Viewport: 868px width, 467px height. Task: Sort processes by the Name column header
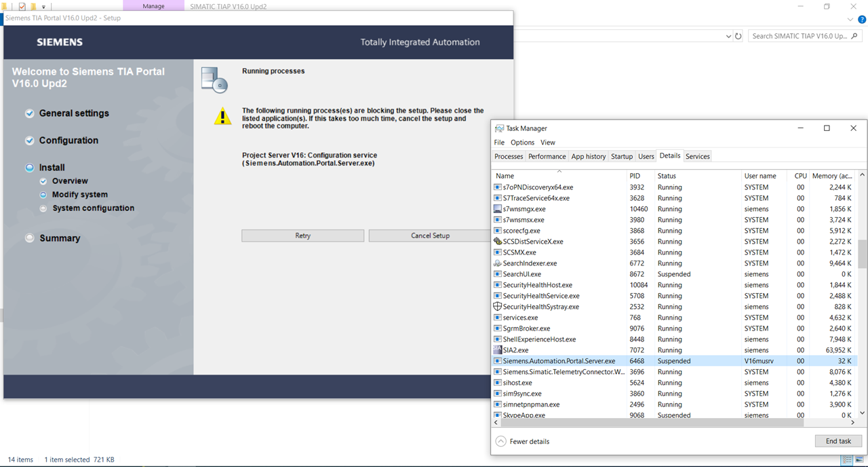559,175
